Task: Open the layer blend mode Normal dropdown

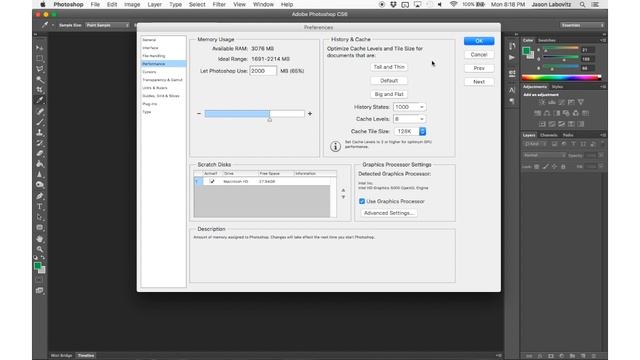Action: point(544,156)
